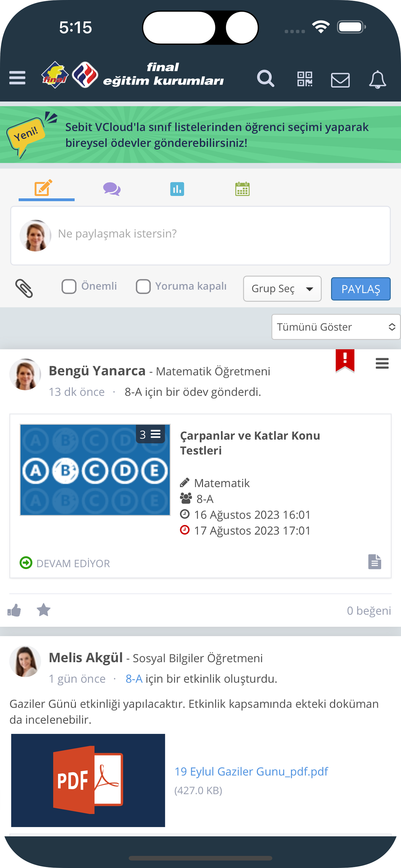Click the due date '17 Ağustos 2023 17:01'
Viewport: 401px width, 868px height.
(x=252, y=531)
